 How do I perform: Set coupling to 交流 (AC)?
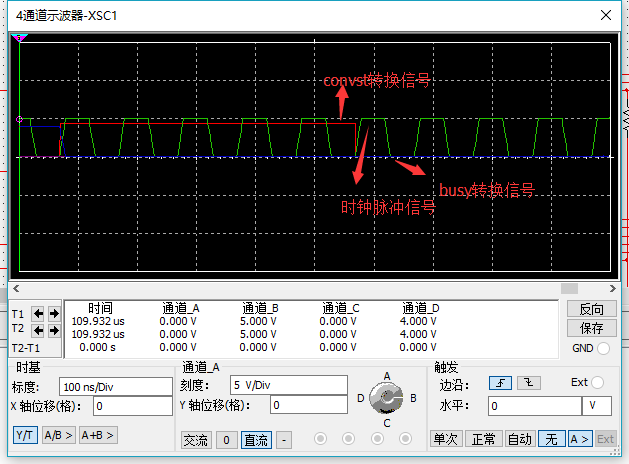[196, 440]
